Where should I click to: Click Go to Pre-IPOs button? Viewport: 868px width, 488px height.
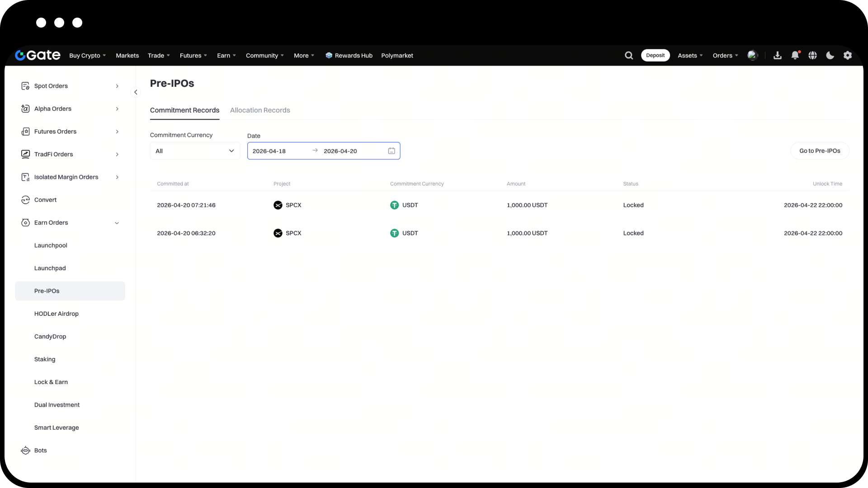(x=819, y=151)
